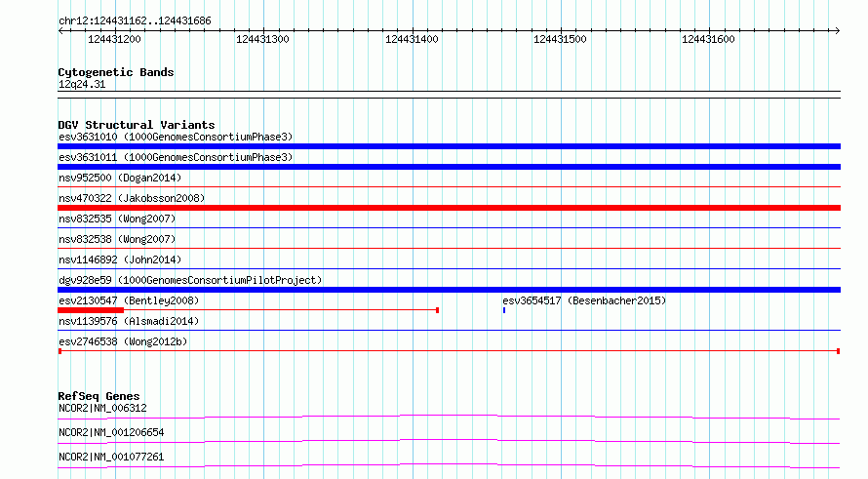The width and height of the screenshot is (868, 479).
Task: Open gene NCOR2|NM_001206654
Action: 111,432
